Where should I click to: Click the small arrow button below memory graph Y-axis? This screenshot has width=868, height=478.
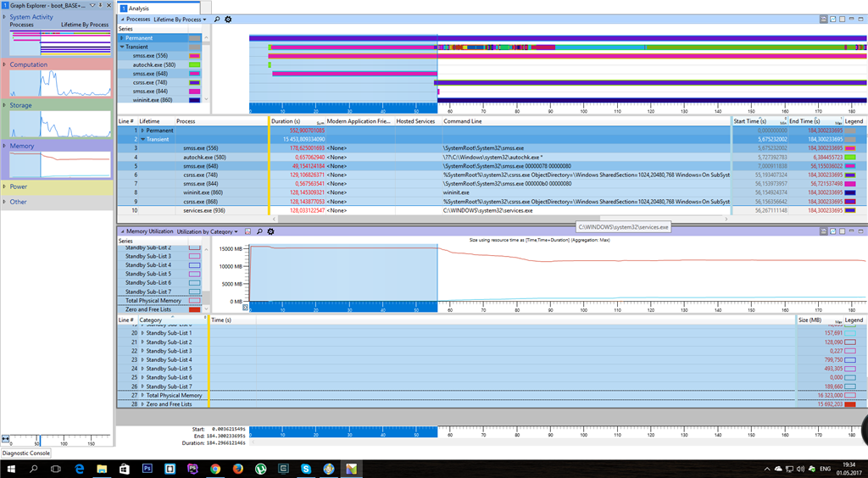[246, 307]
